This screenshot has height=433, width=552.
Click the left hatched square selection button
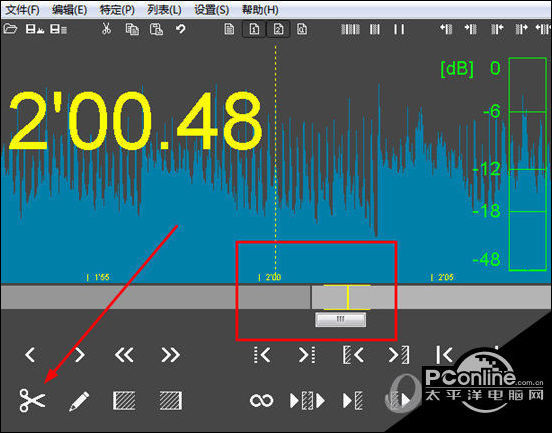(124, 401)
